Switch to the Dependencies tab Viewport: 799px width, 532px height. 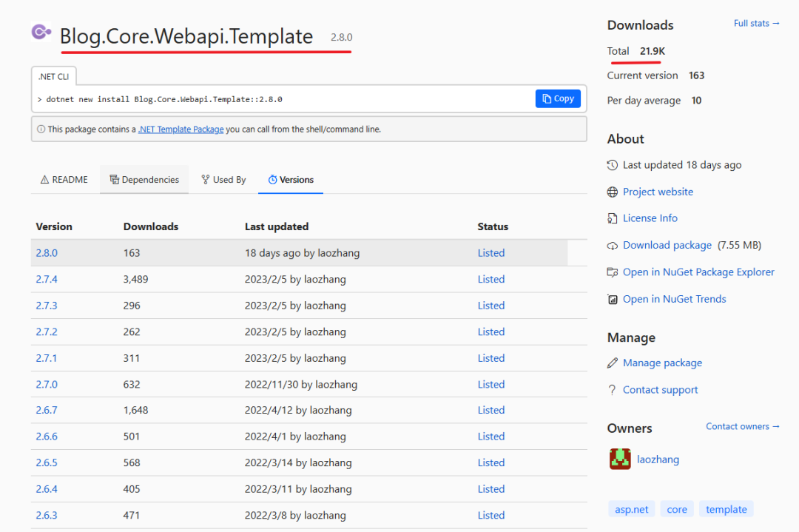tap(144, 179)
